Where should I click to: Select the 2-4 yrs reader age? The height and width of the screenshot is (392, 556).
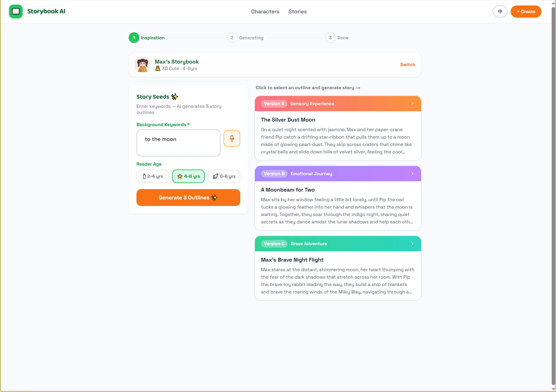[x=153, y=176]
